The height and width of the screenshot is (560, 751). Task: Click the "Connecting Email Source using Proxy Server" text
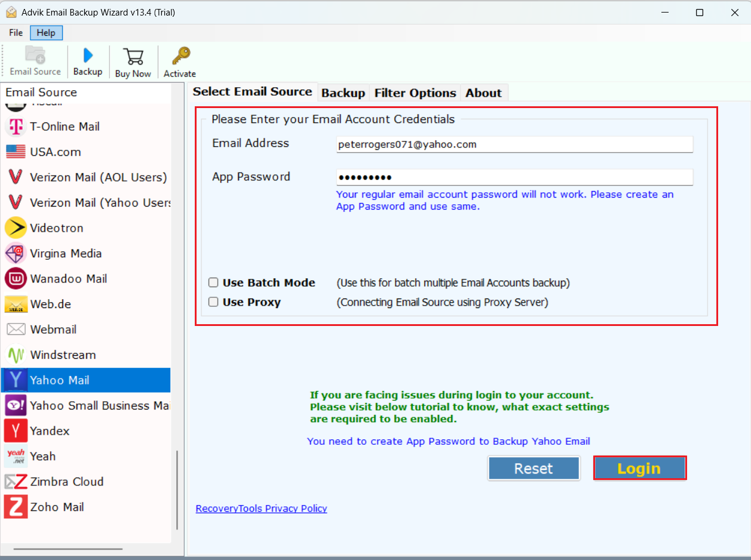pyautogui.click(x=443, y=302)
